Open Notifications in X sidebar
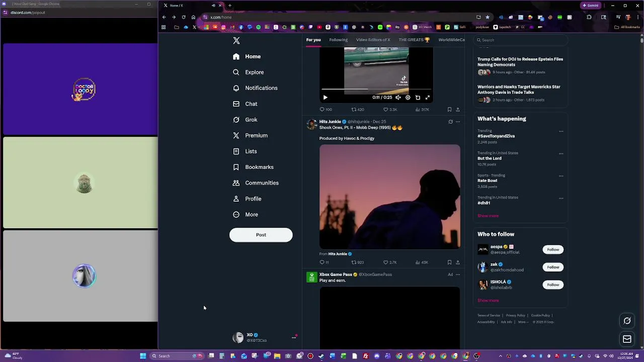Image resolution: width=644 pixels, height=362 pixels. [x=256, y=88]
